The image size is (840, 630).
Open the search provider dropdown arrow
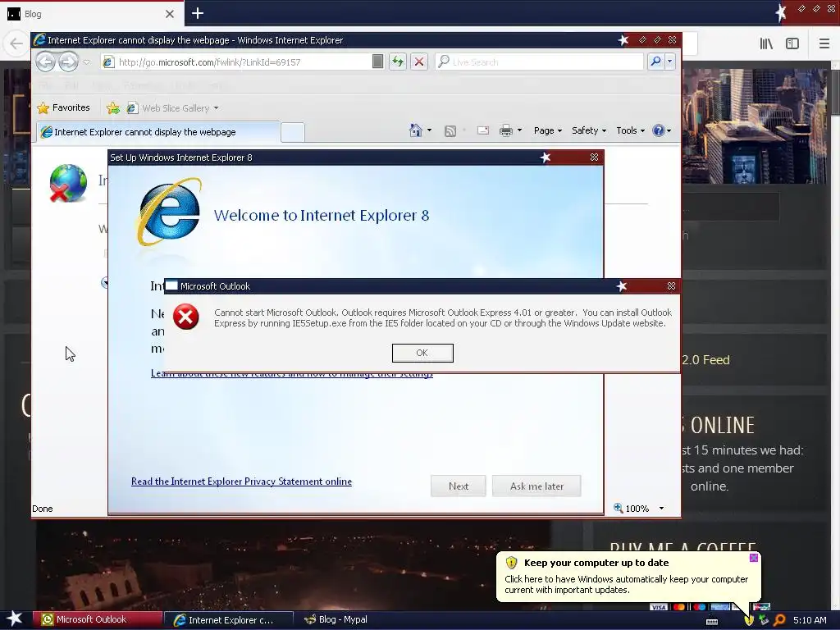coord(669,62)
